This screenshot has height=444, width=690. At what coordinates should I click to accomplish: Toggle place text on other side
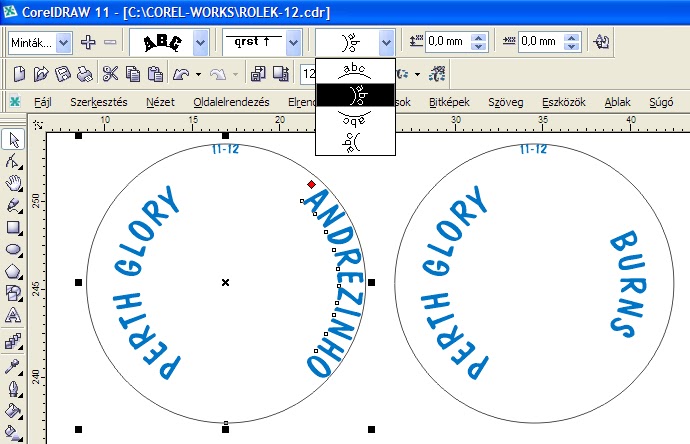coord(601,42)
